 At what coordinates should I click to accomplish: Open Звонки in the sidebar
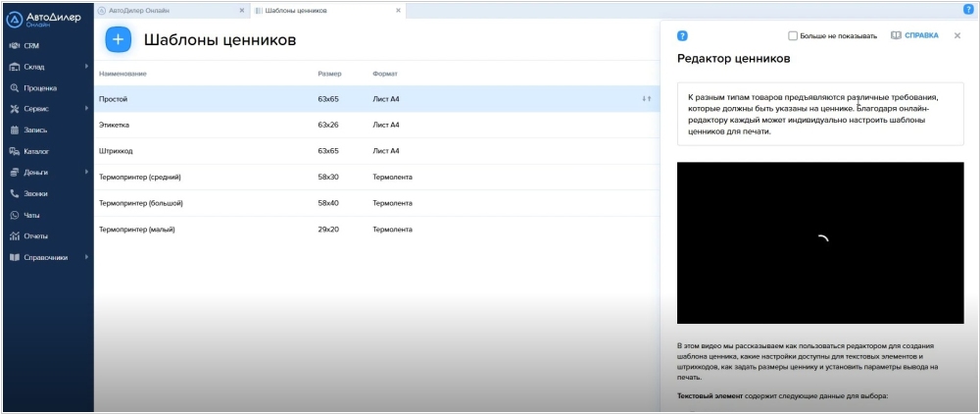coord(35,193)
